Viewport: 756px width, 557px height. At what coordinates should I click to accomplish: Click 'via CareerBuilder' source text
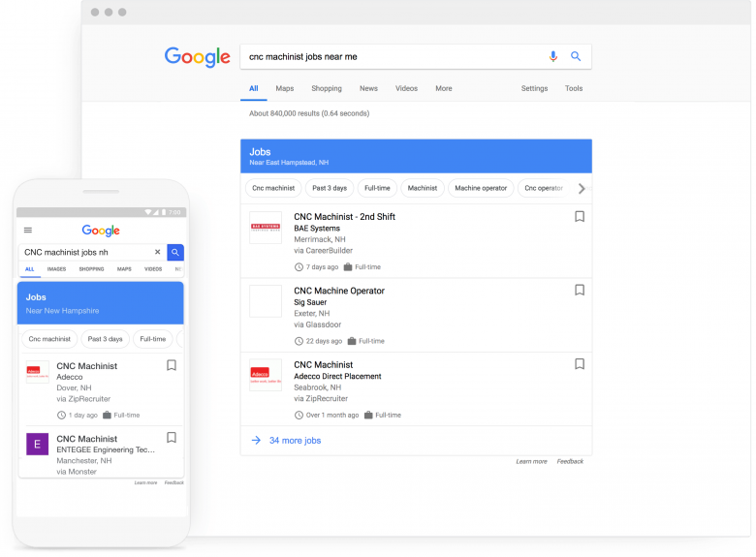coord(323,251)
